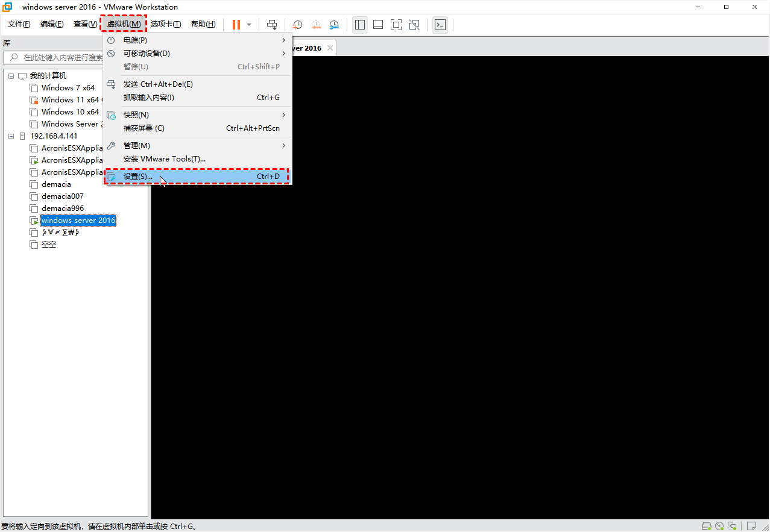The width and height of the screenshot is (770, 532).
Task: Open the console view toolbar icon
Action: click(x=440, y=25)
